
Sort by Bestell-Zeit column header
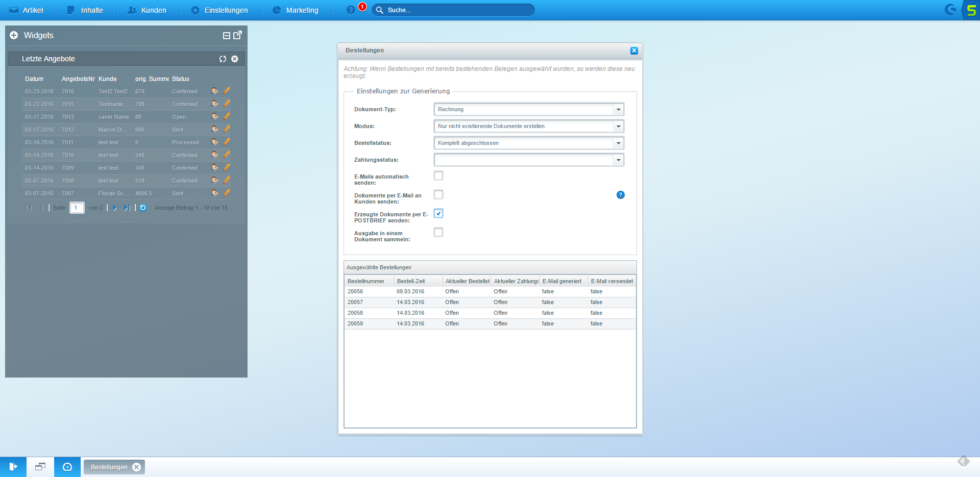pyautogui.click(x=418, y=281)
